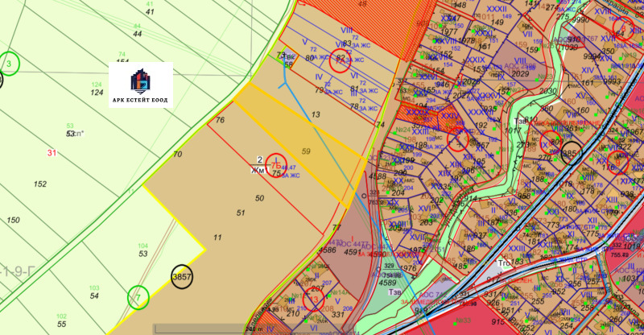
Task: Select parcel number 13
Action: [x=316, y=115]
